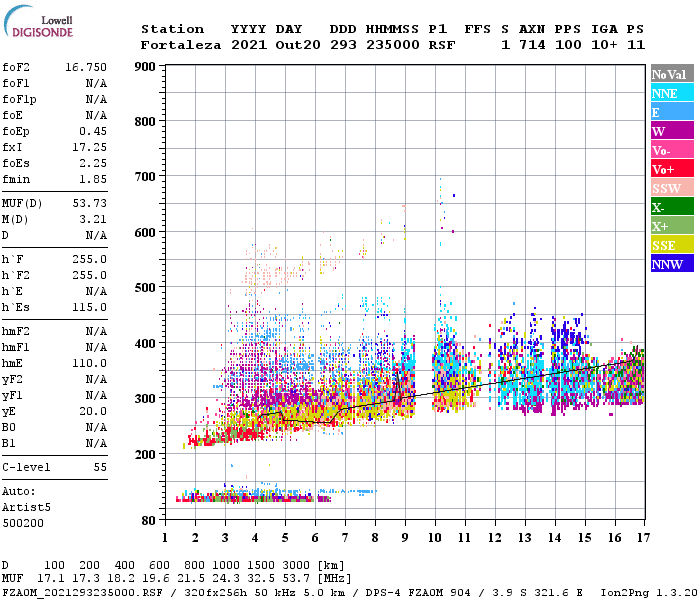Click the 13 MHz frequency axis label
Image resolution: width=700 pixels, height=600 pixels.
[525, 538]
